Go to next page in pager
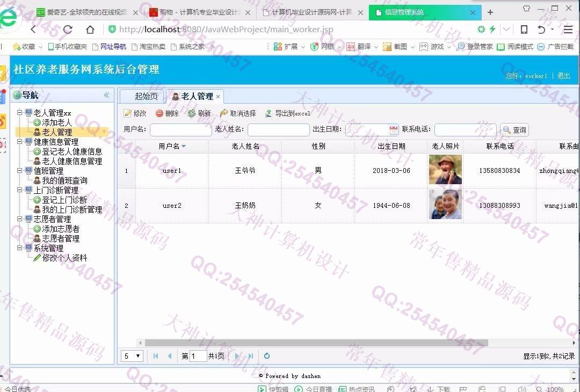 [237, 356]
